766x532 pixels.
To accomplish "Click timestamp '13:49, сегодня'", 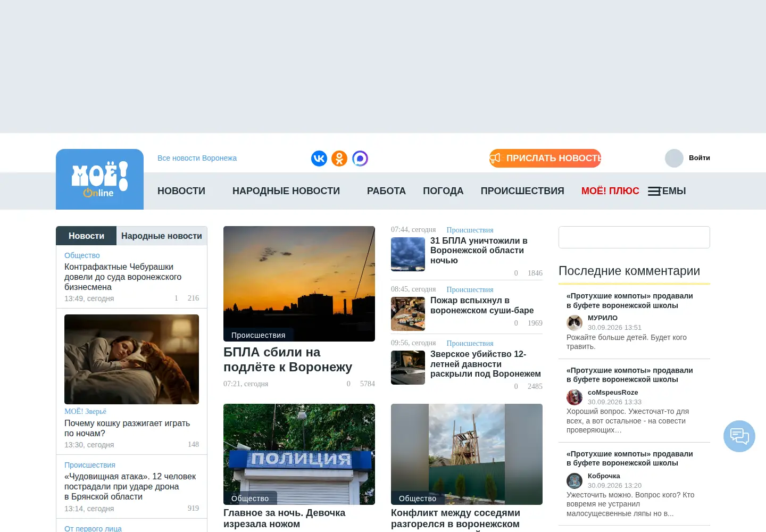I will 89,298.
